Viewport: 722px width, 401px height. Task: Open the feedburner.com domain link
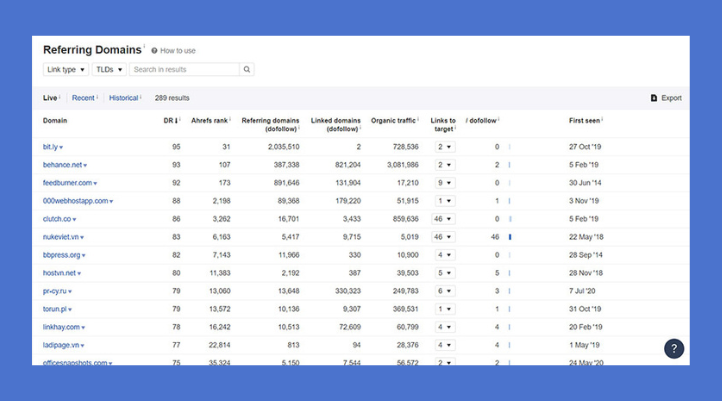[x=67, y=183]
